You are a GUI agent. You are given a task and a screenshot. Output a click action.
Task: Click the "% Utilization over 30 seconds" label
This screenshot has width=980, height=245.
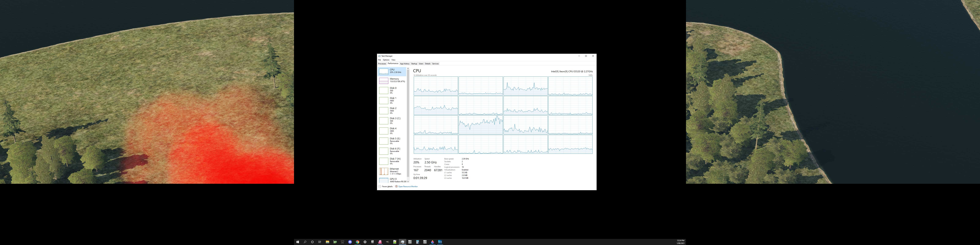coord(425,75)
